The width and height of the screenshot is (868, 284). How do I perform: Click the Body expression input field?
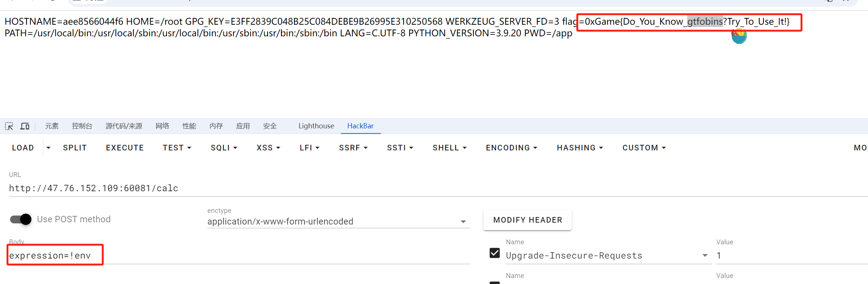[x=239, y=256]
